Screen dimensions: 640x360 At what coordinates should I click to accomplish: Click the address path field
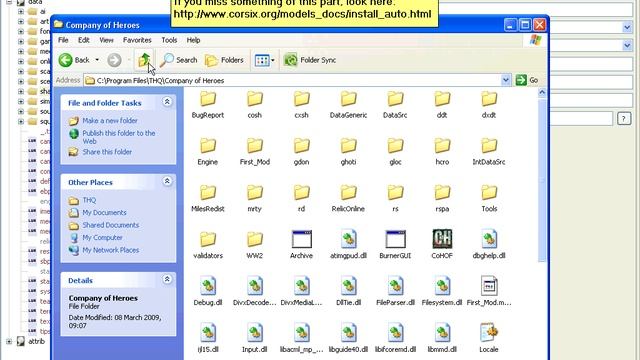point(292,80)
